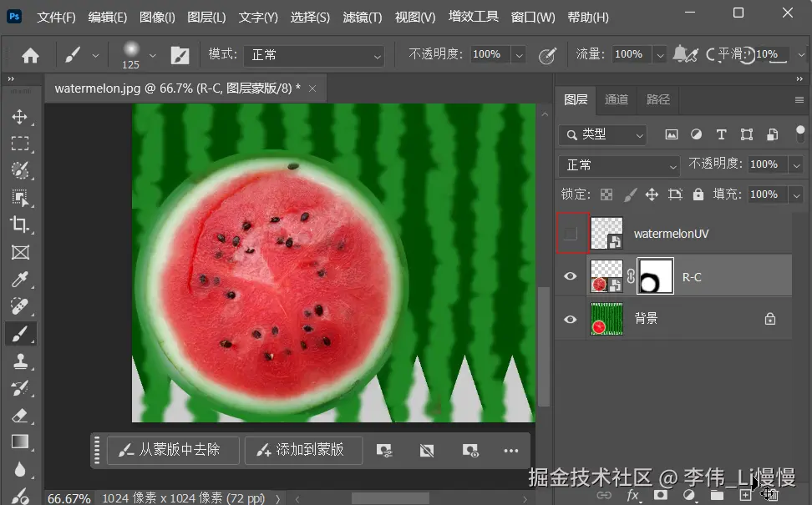
Task: Expand the 填充 fill dropdown
Action: (x=796, y=195)
